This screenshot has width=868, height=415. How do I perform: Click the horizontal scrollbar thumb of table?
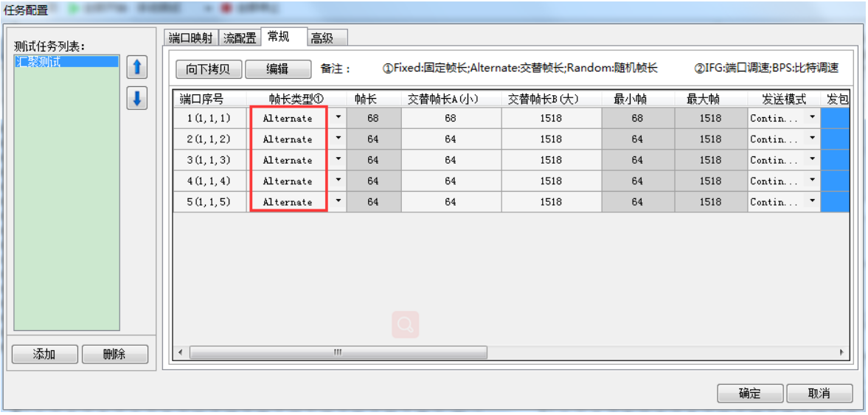[x=338, y=353]
